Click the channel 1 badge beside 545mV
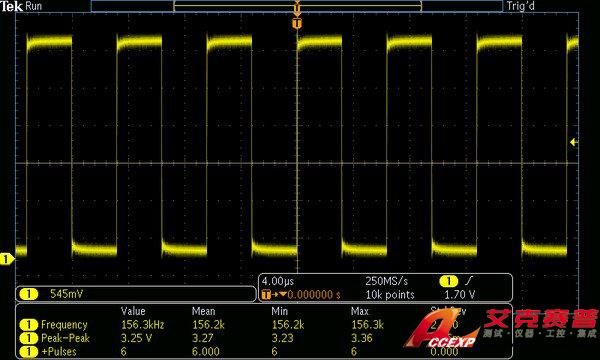Screen dimensions: 600x360 (x=28, y=294)
